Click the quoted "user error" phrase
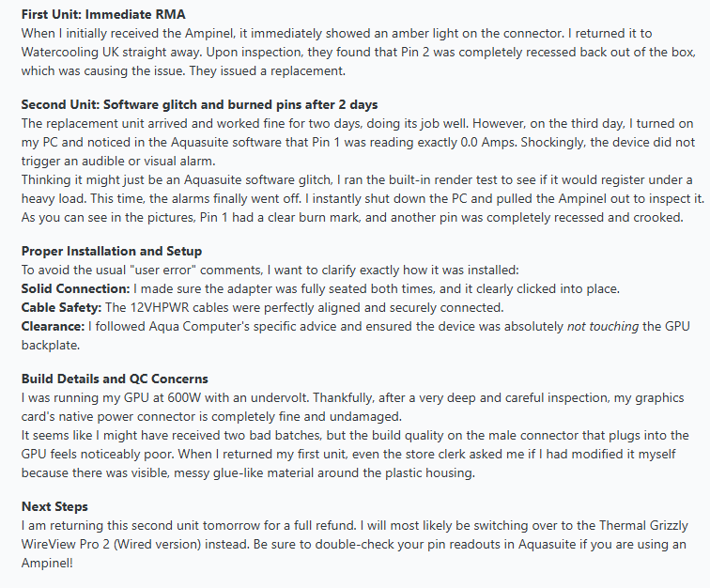 (x=162, y=270)
